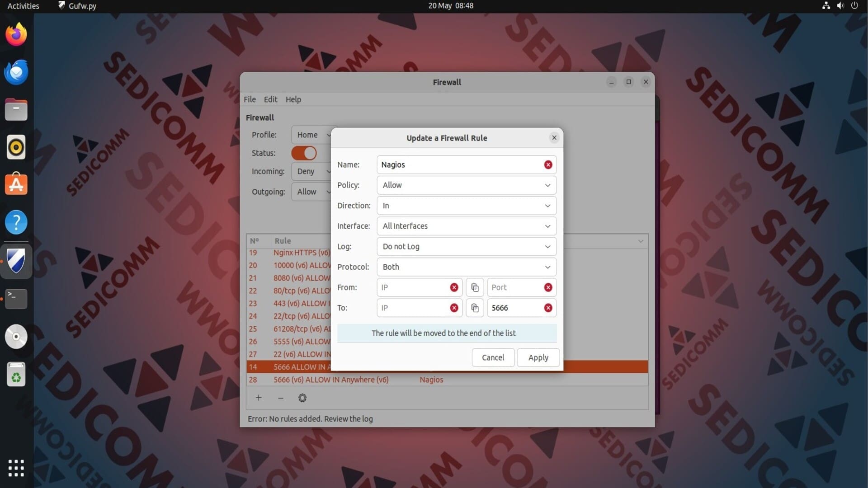Add a new rule with plus icon
Image resolution: width=868 pixels, height=488 pixels.
pos(259,398)
